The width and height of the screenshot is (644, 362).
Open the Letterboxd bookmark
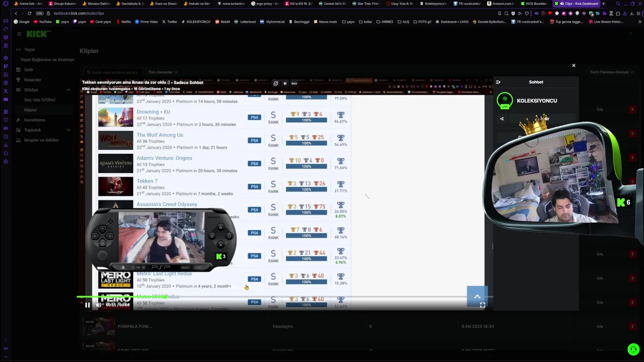coord(245,22)
